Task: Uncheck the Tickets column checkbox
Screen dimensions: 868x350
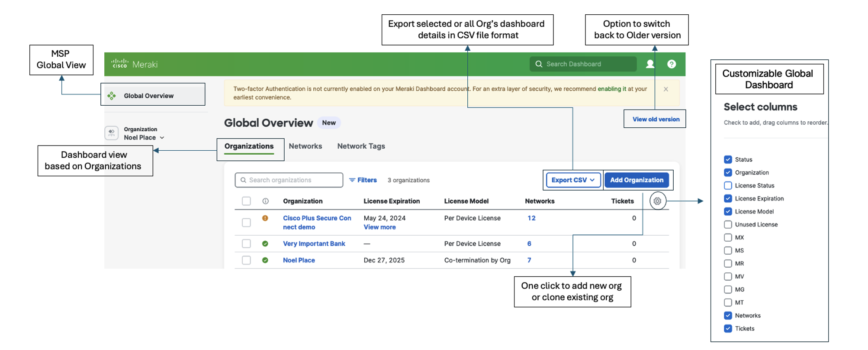Action: coord(728,328)
